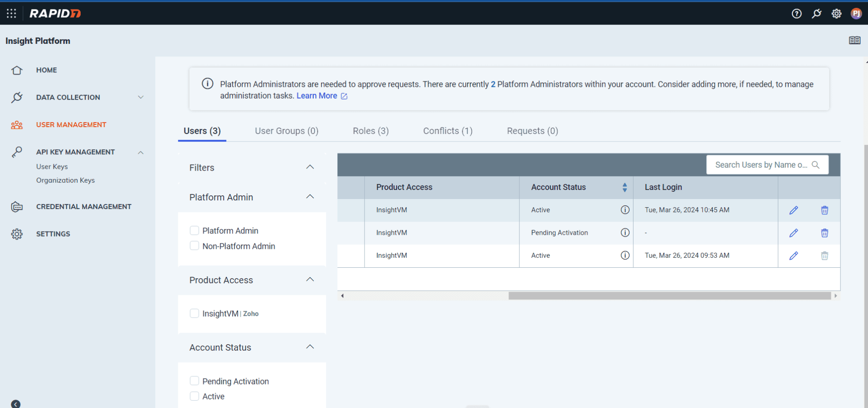868x408 pixels.
Task: Delete the user who logged in 09:53 AM
Action: (825, 256)
